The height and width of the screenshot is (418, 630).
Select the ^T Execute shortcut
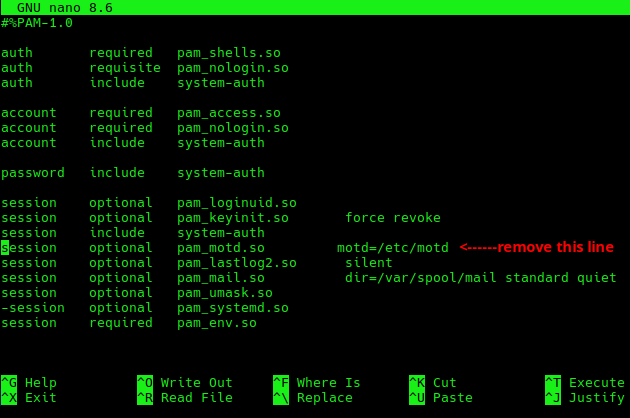click(x=585, y=383)
